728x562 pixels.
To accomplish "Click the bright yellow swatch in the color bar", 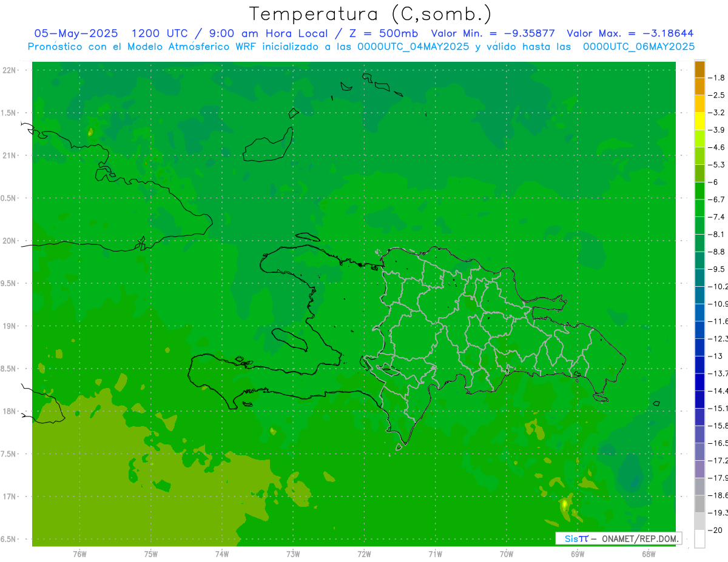I will pos(699,121).
